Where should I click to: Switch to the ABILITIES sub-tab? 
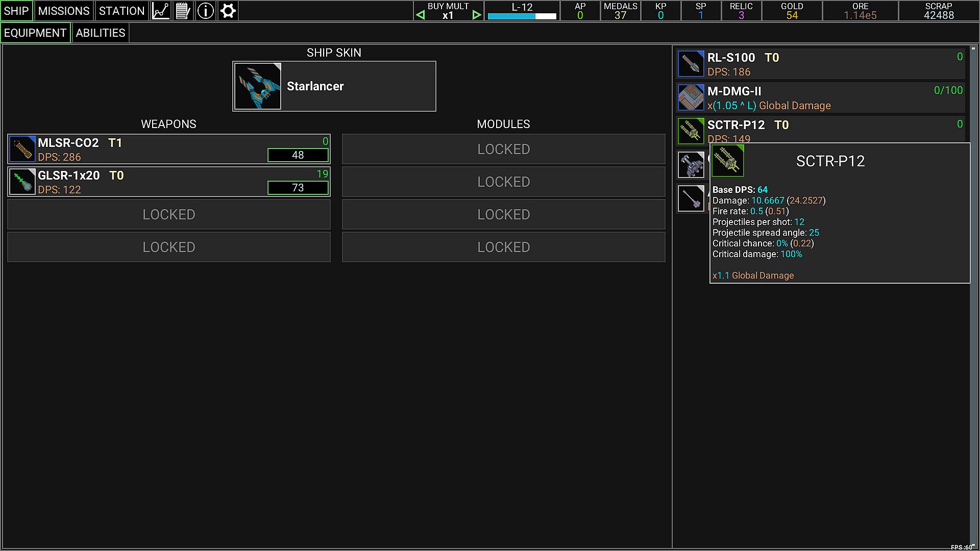pos(101,33)
